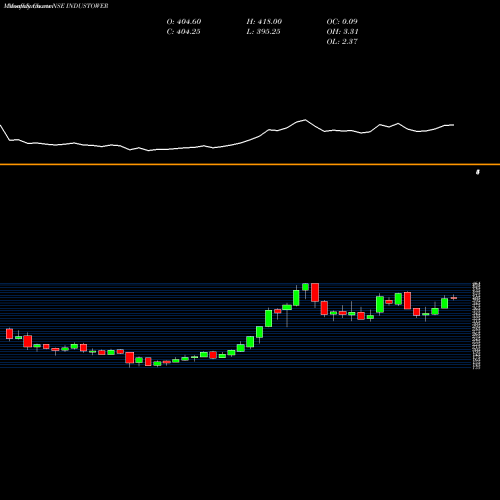
Task: Click the last candlestick at chart's right end
Action: (x=454, y=298)
